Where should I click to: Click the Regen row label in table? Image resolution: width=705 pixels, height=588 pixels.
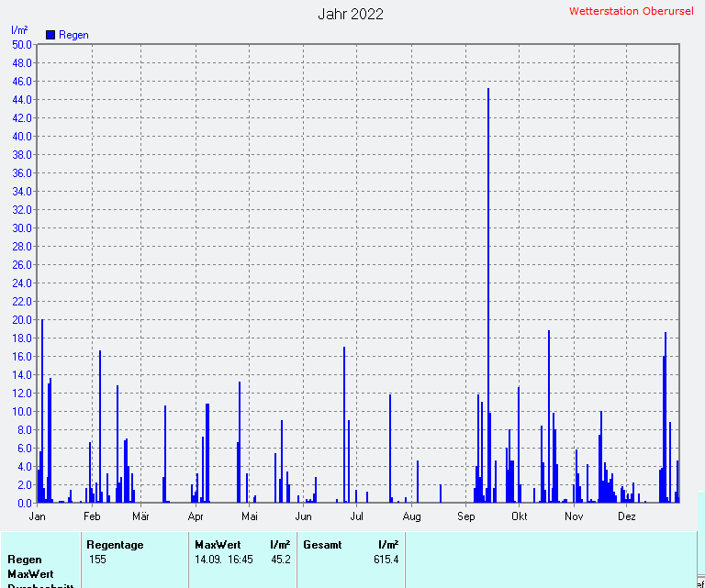[x=25, y=560]
